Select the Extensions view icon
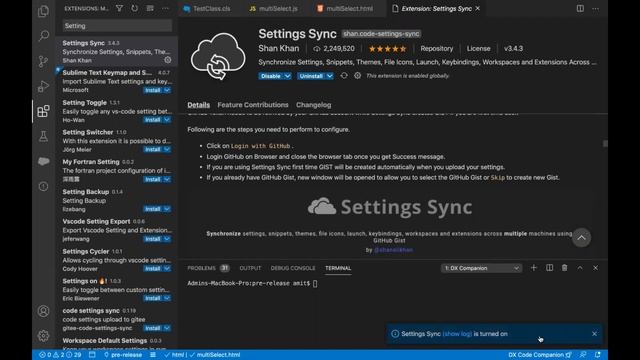640x360 pixels. pyautogui.click(x=43, y=111)
